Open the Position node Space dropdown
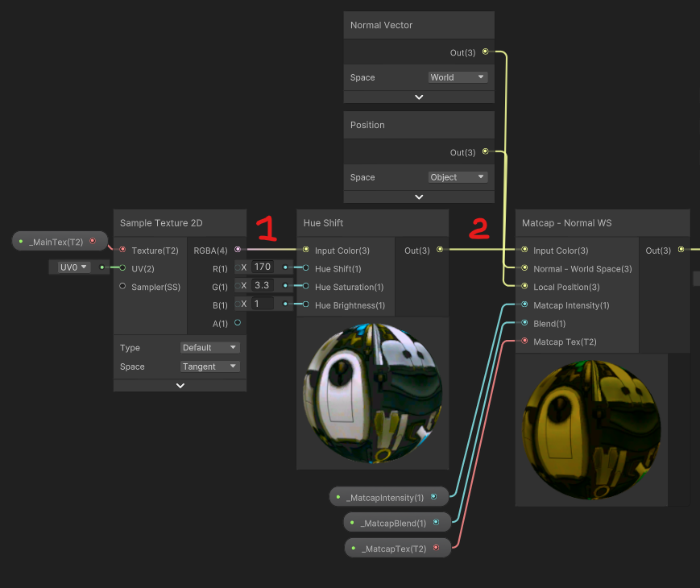 click(458, 177)
